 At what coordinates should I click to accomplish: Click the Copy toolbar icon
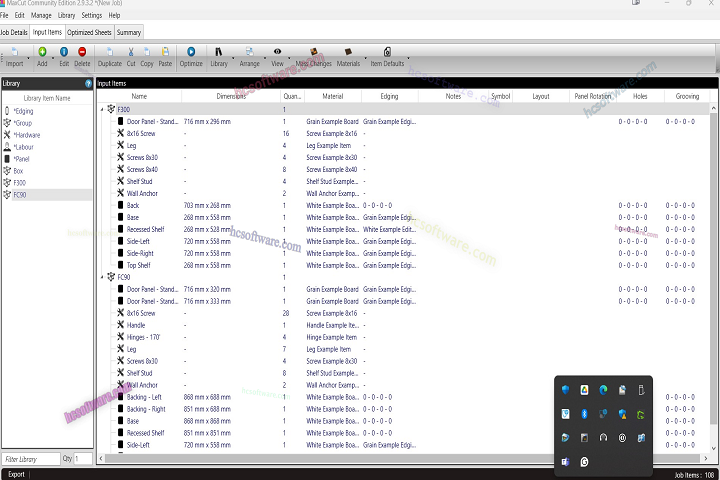(x=147, y=57)
